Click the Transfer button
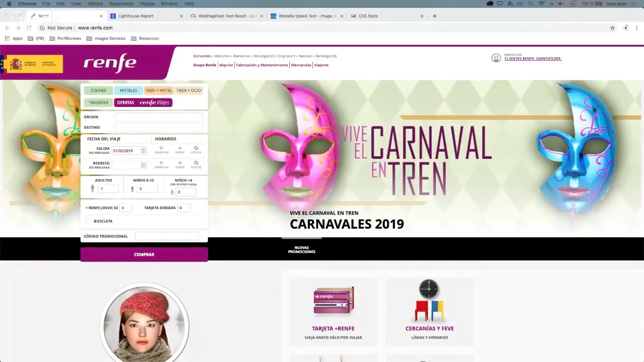The height and width of the screenshot is (362, 644). click(x=99, y=103)
